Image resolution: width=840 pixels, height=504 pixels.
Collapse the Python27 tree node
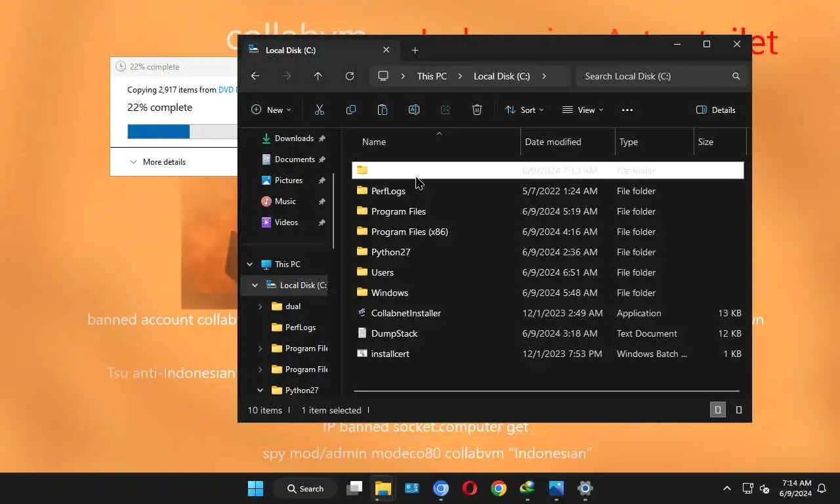click(260, 390)
